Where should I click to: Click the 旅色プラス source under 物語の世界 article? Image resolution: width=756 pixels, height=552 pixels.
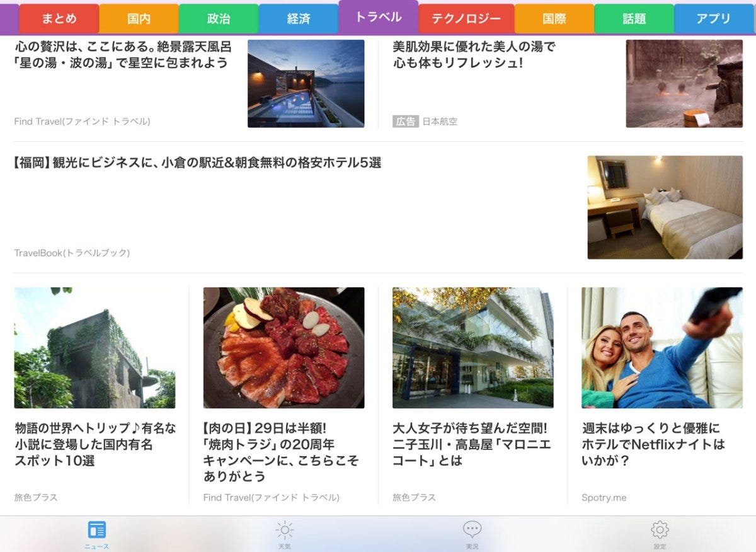[36, 498]
